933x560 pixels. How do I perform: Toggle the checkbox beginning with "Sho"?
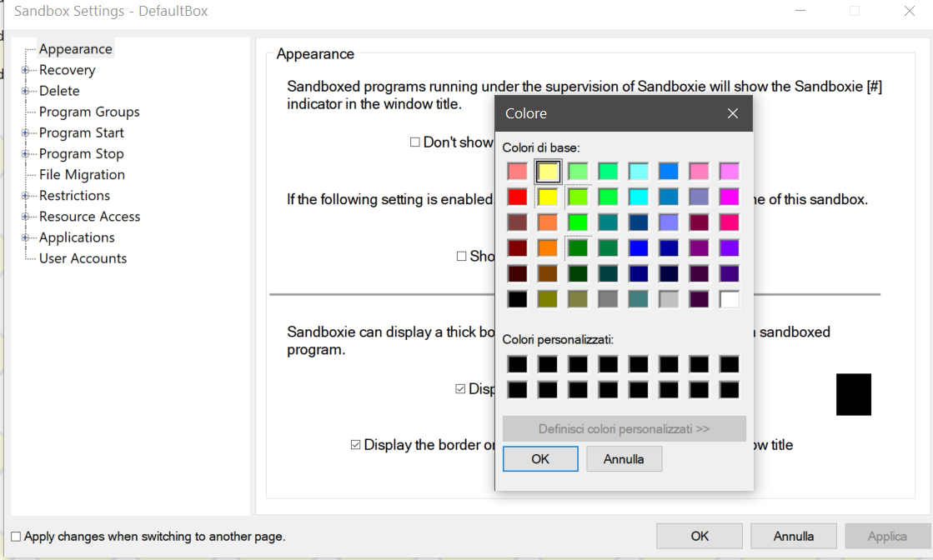[x=461, y=256]
